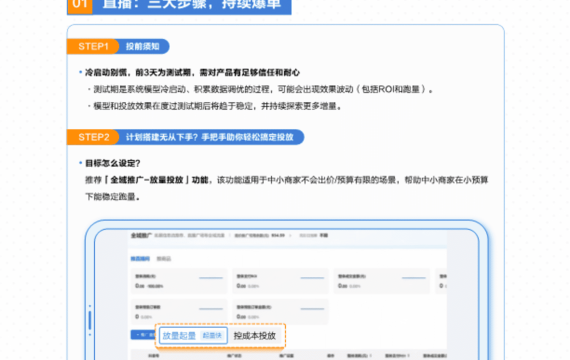Select the 控成本投放 delivery option
Screen dimensions: 570x360
(x=255, y=336)
